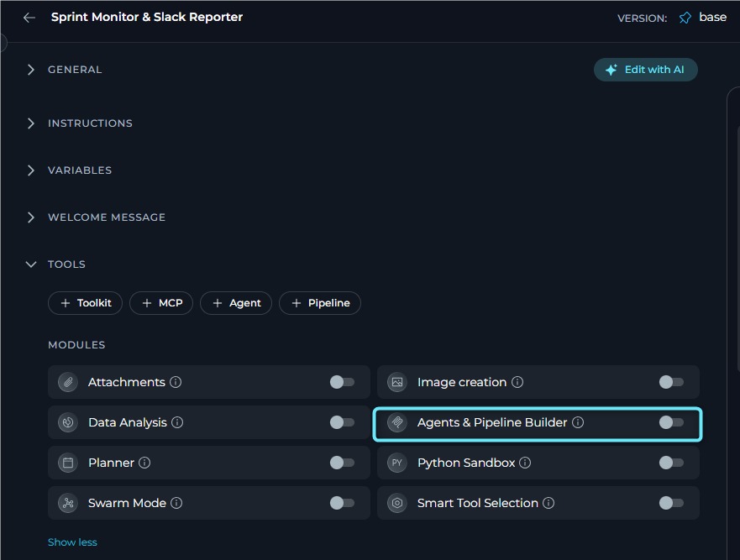Click the sparkle icon in Edit with AI
Viewport: 740px width, 560px height.
[x=611, y=70]
